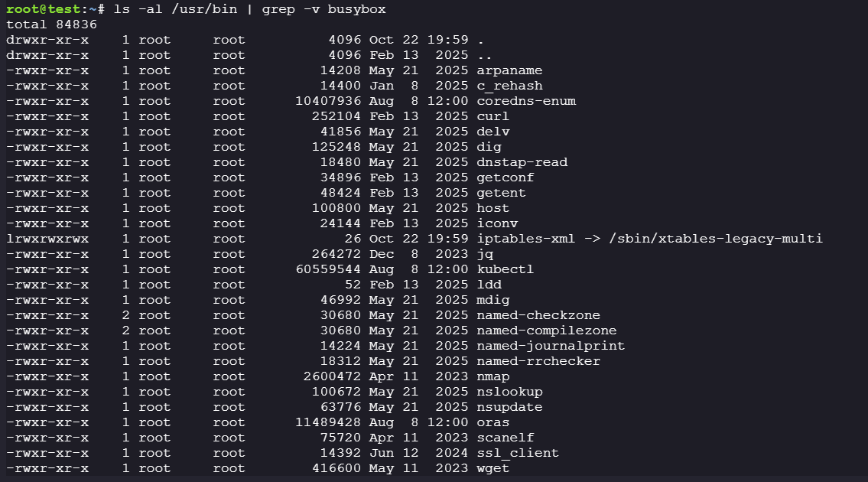Click the curl filename entry
Viewport: 868px width, 482px height.
pos(493,116)
